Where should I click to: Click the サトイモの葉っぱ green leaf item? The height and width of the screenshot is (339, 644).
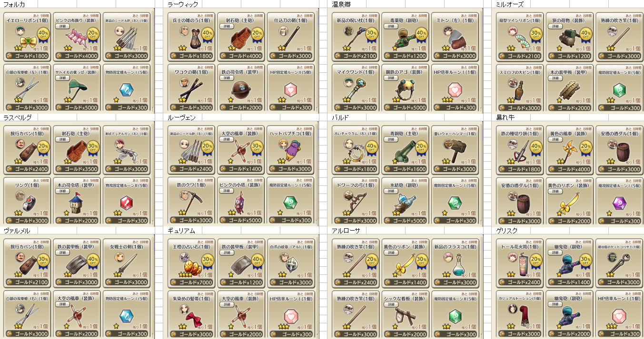pyautogui.click(x=77, y=88)
